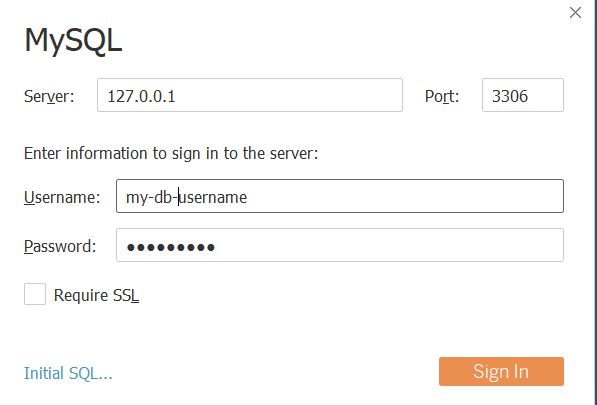
Task: Click the Password: label
Action: [60, 246]
